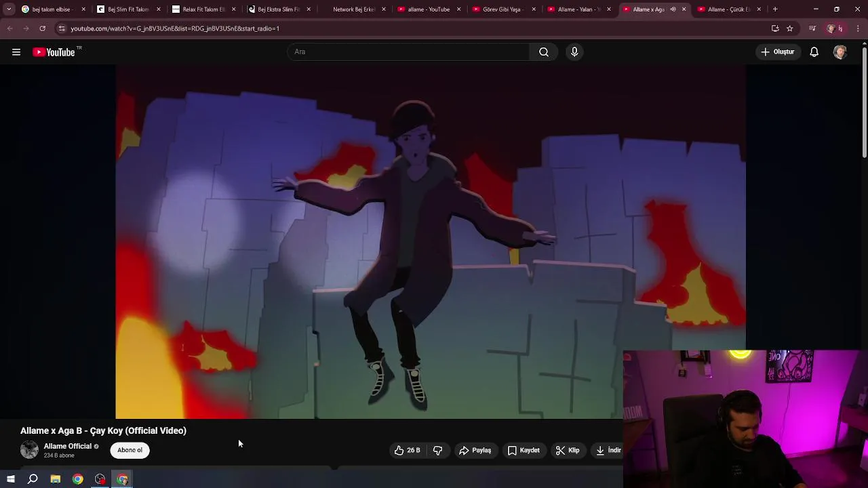Viewport: 868px width, 488px height.
Task: Create a clip with Klip button
Action: (x=568, y=450)
